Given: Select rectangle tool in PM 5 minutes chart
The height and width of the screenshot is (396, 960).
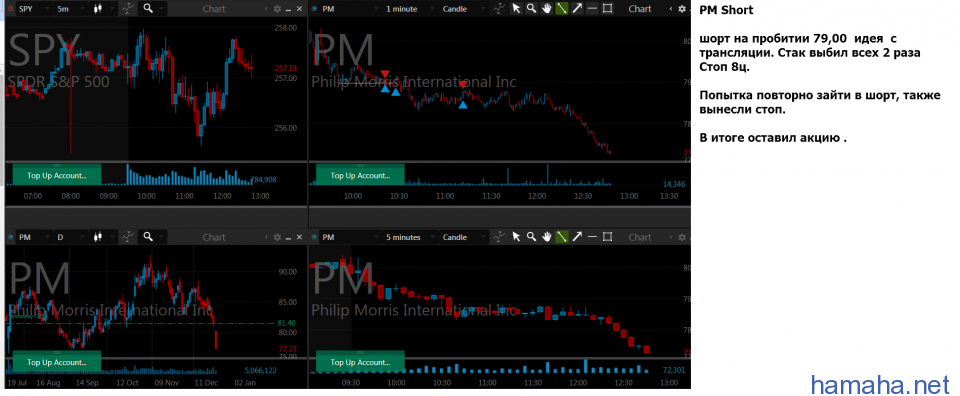Looking at the screenshot, I should click(607, 237).
